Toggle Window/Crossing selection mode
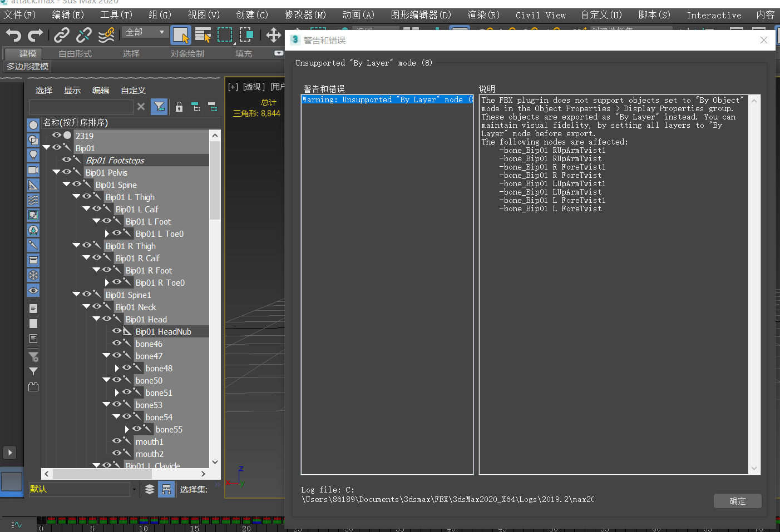Image resolution: width=780 pixels, height=532 pixels. pos(246,35)
